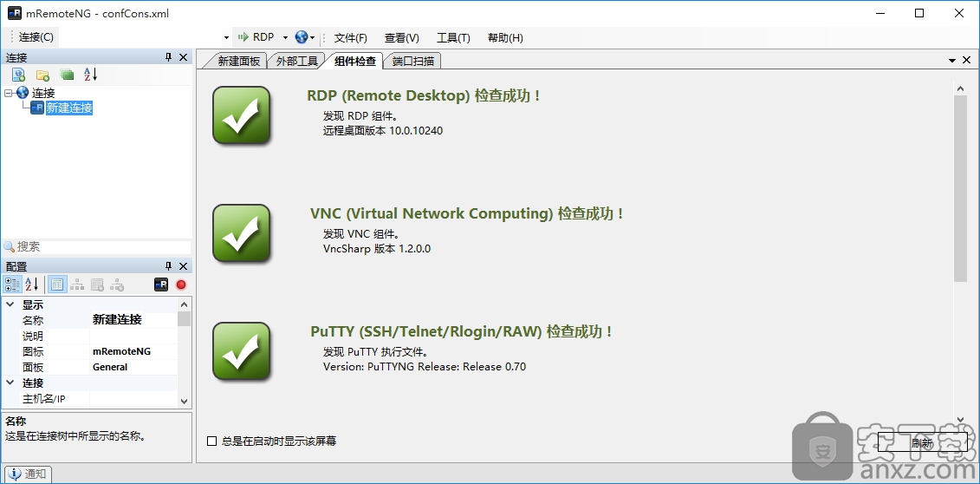Viewport: 980px width, 484px height.
Task: Collapse the 连接 root tree node
Action: tap(8, 93)
